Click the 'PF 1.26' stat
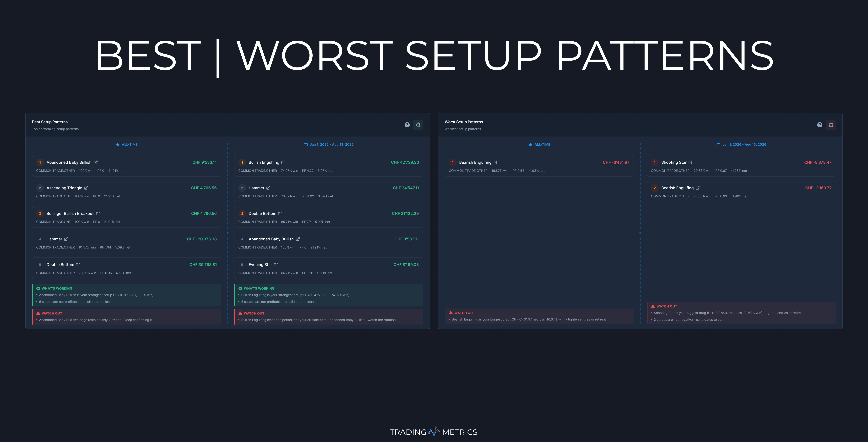Image resolution: width=868 pixels, height=442 pixels. point(308,273)
